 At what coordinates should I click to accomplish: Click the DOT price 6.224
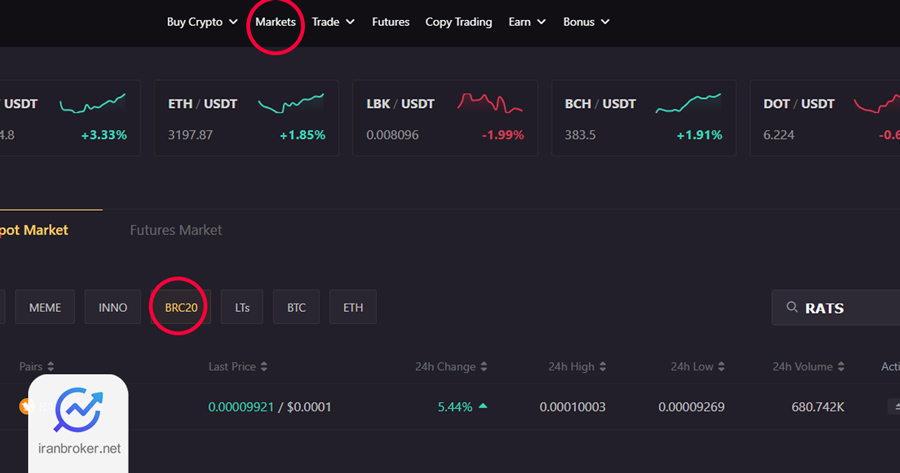tap(779, 135)
